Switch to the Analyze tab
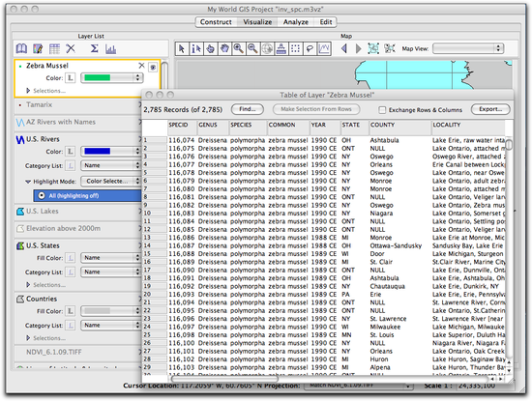Viewport: 532px width, 401px height. tap(296, 22)
